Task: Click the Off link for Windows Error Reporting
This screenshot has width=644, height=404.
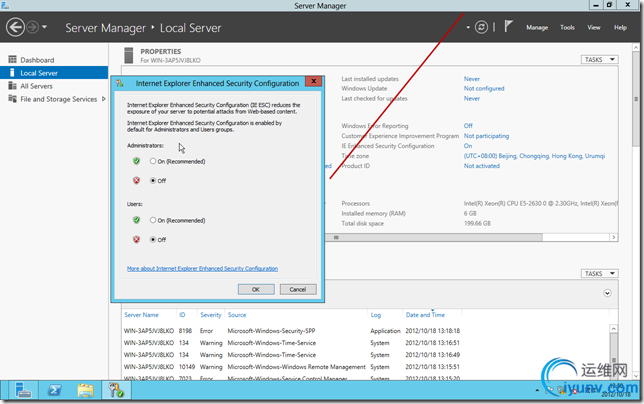Action: tap(468, 126)
